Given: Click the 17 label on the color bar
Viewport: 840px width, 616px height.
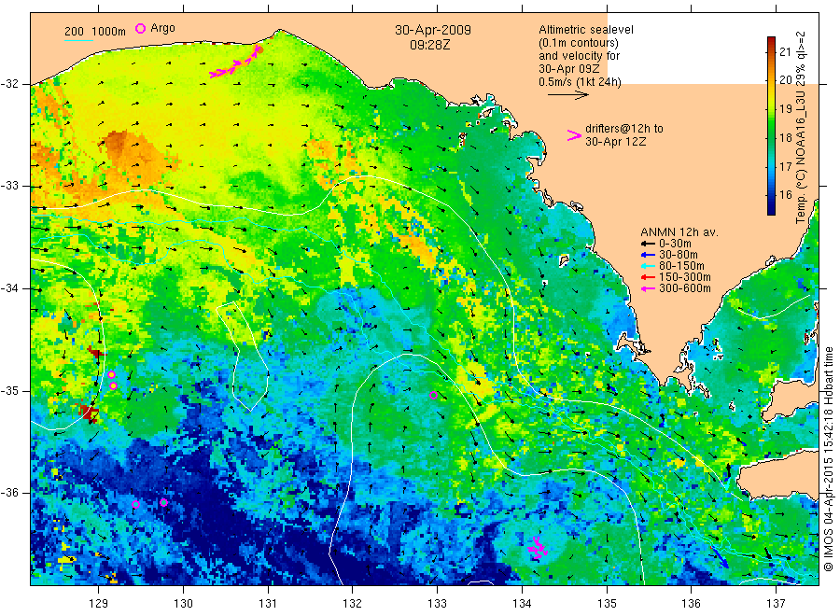Looking at the screenshot, I should [785, 166].
